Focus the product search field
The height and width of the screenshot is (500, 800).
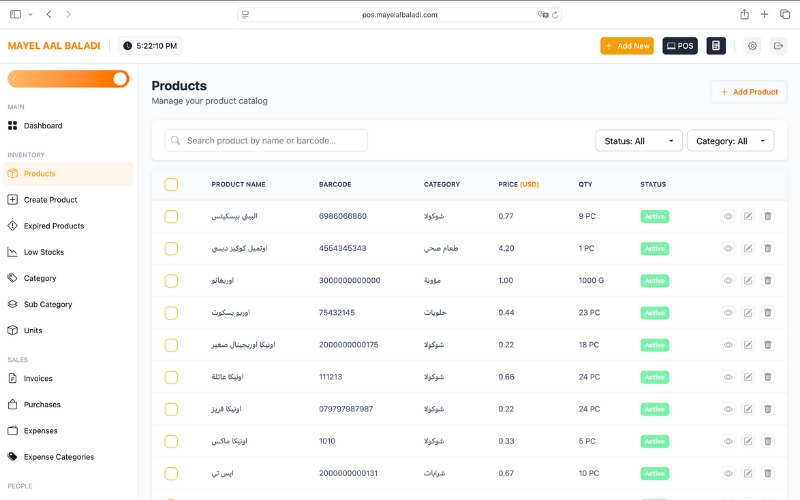click(270, 141)
